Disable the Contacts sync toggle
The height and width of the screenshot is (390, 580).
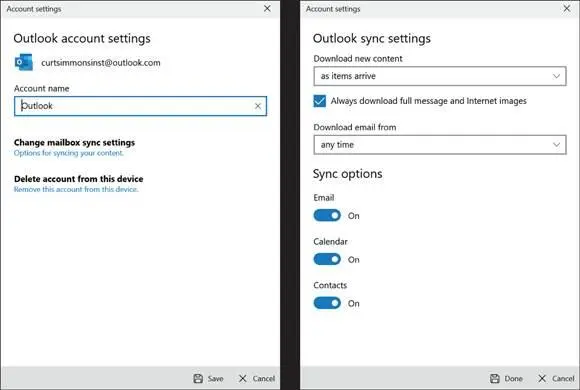point(327,303)
